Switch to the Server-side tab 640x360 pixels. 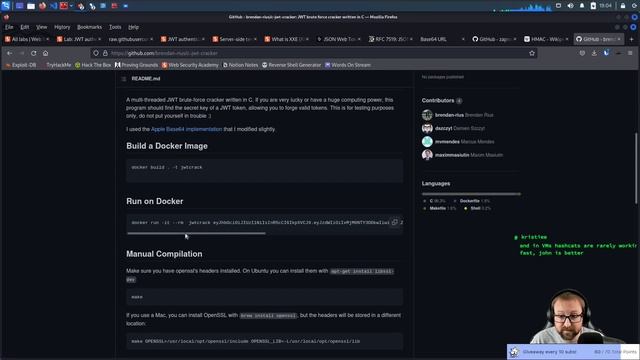pos(234,39)
